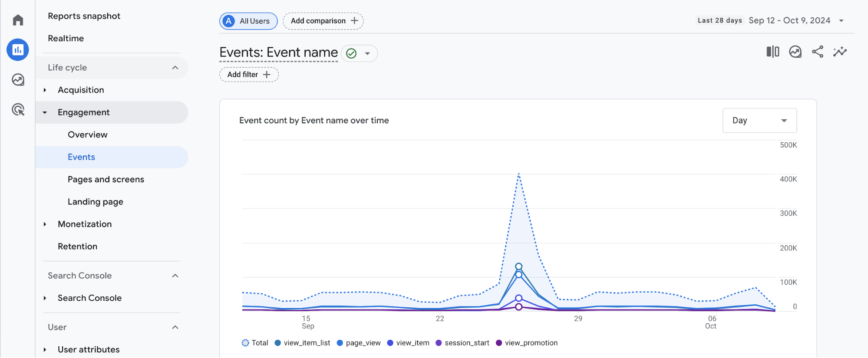Image resolution: width=868 pixels, height=358 pixels.
Task: Toggle the view_item_list legend series
Action: pyautogui.click(x=302, y=343)
